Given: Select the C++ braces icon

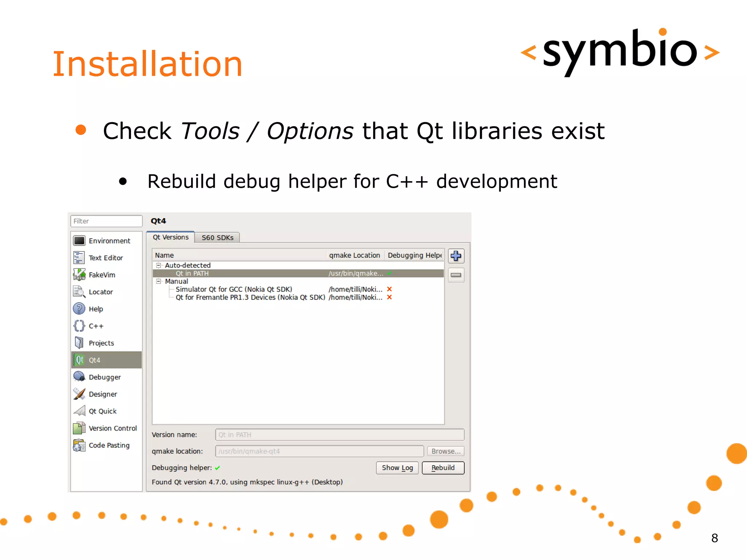Looking at the screenshot, I should [x=79, y=326].
